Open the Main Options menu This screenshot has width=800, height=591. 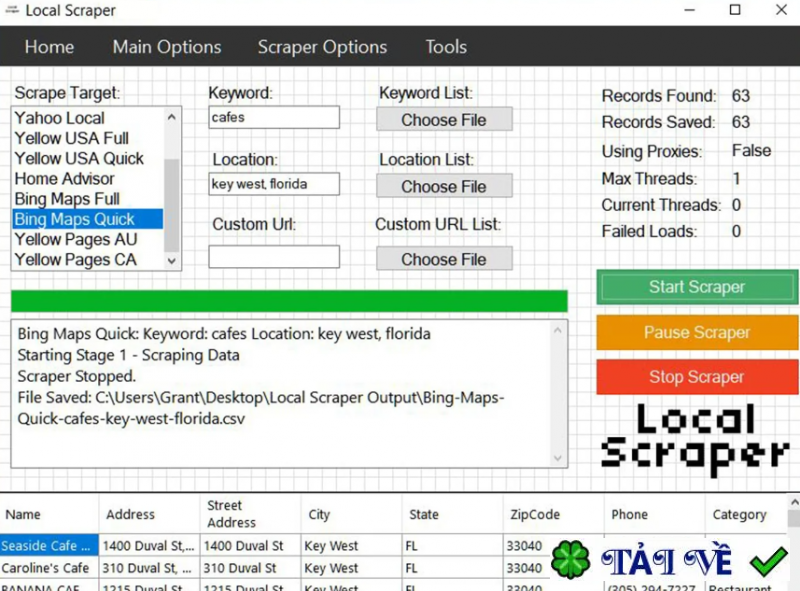[x=167, y=47]
